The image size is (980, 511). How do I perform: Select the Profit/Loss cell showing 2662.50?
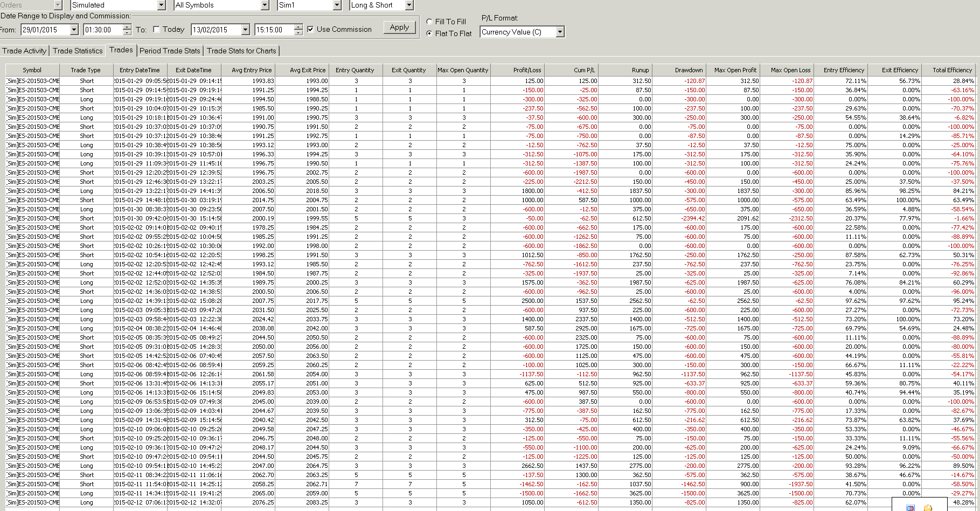517,466
